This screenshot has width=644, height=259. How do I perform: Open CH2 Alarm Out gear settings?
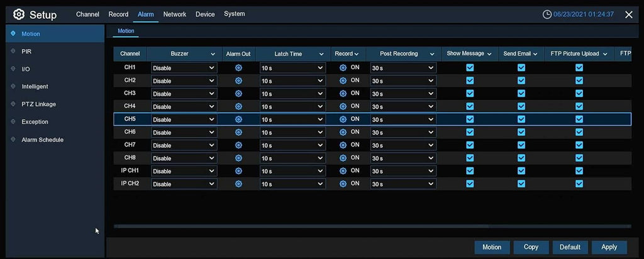click(x=238, y=81)
